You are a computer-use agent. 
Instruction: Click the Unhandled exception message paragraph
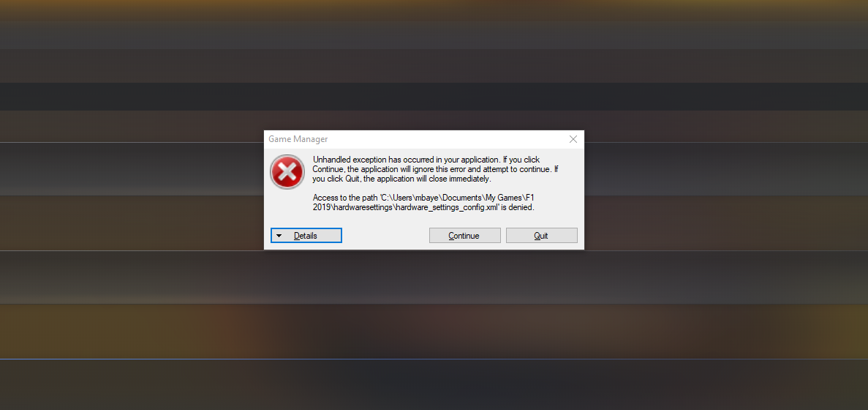pyautogui.click(x=436, y=169)
